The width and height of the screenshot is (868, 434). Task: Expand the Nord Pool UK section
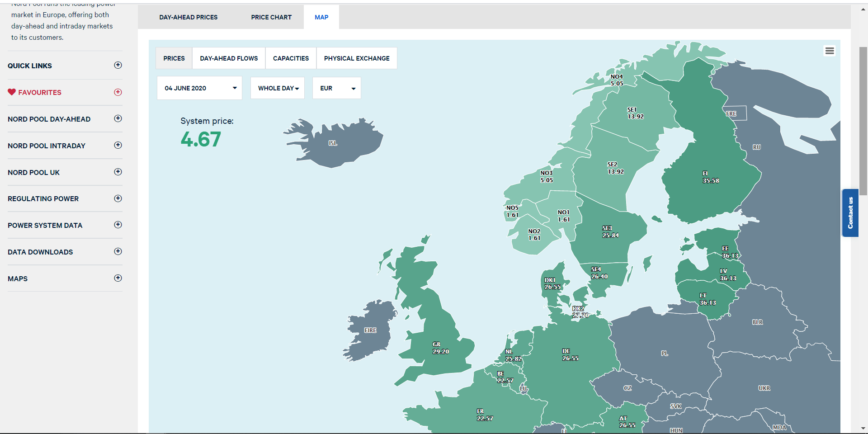[x=118, y=172]
